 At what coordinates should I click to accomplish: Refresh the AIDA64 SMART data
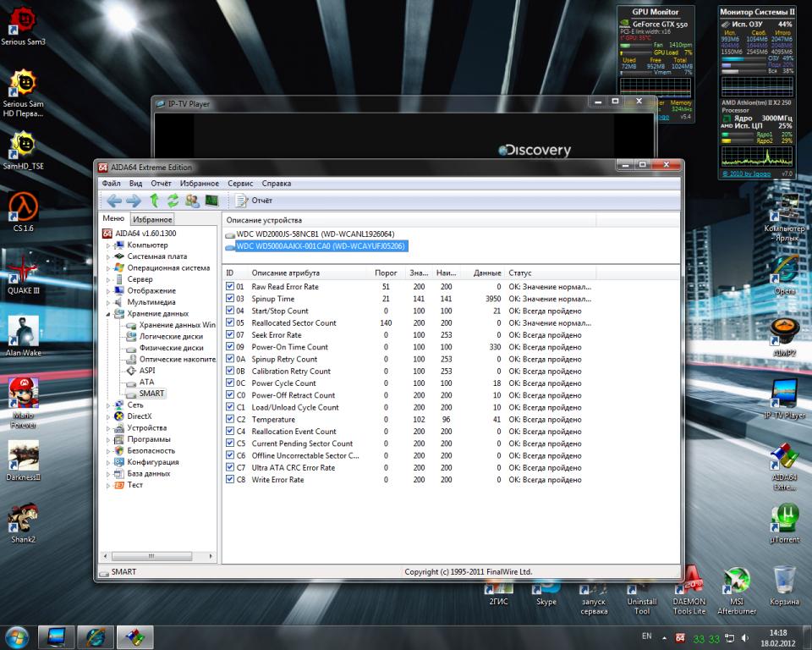[x=173, y=200]
